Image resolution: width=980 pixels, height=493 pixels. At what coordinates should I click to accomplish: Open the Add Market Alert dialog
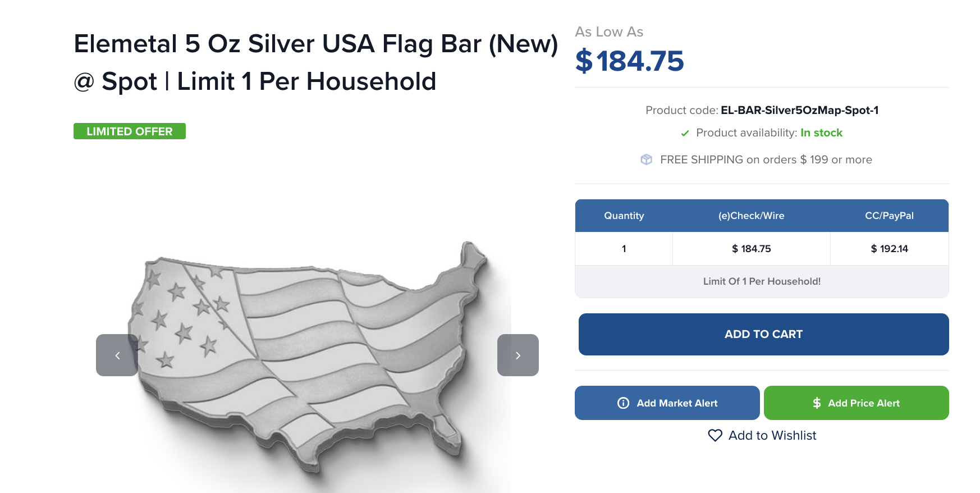point(667,403)
